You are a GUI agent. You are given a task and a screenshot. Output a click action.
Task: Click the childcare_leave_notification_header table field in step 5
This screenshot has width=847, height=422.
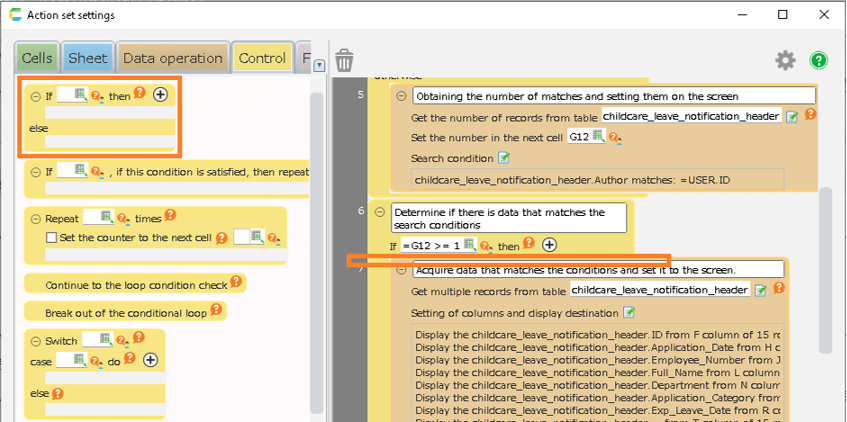(691, 117)
